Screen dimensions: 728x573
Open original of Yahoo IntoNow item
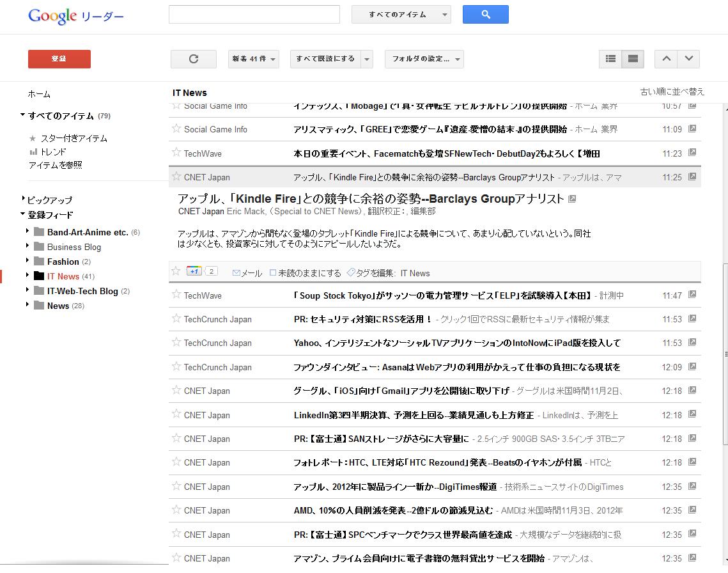point(692,343)
